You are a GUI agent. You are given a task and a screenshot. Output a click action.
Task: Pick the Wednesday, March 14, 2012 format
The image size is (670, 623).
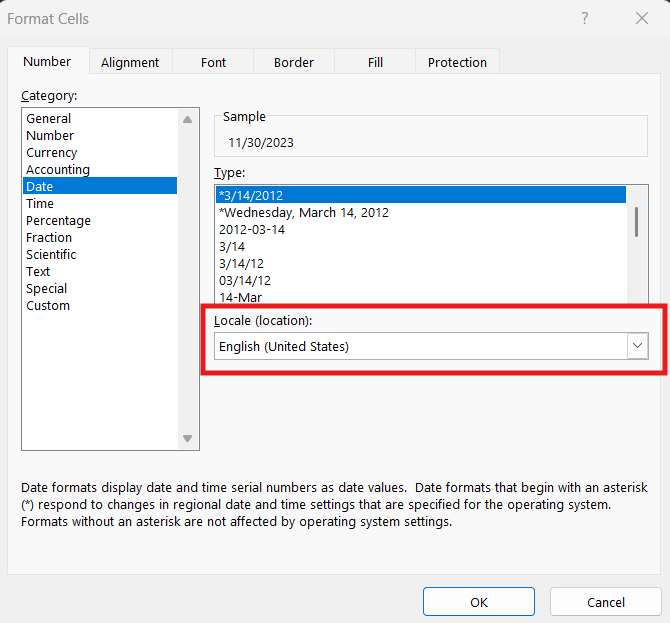304,212
